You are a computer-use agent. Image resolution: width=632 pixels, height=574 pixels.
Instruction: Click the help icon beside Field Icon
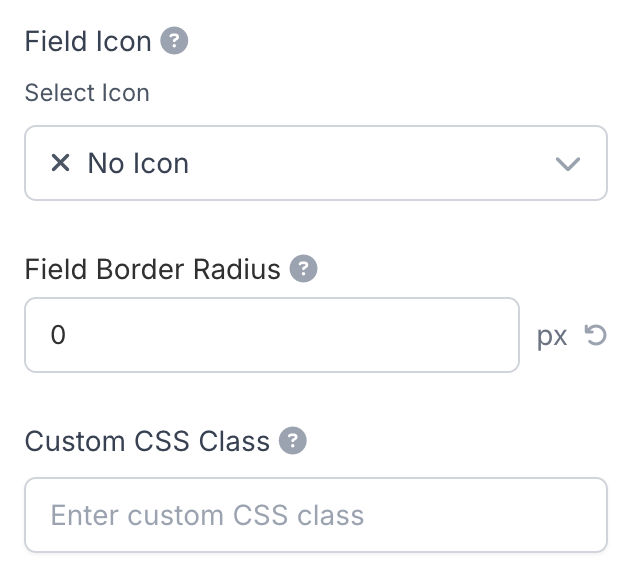pos(175,41)
